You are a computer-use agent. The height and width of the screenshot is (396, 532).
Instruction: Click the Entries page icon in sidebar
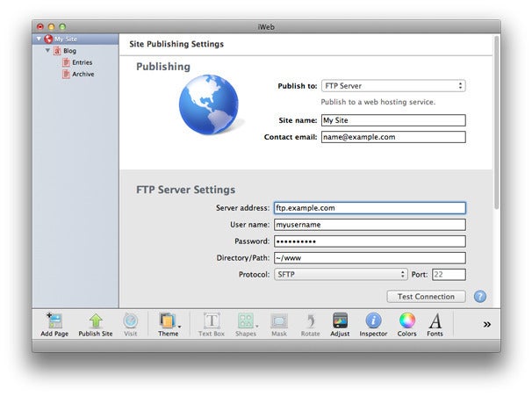click(66, 62)
